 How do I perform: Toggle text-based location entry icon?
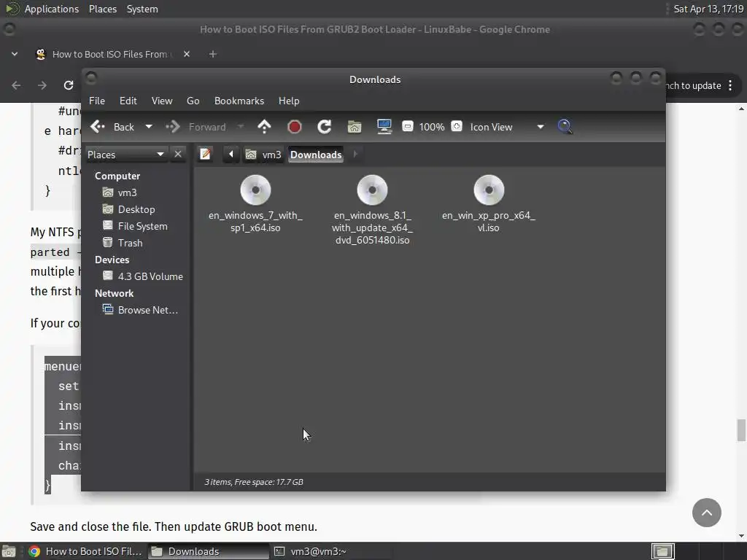click(x=205, y=155)
